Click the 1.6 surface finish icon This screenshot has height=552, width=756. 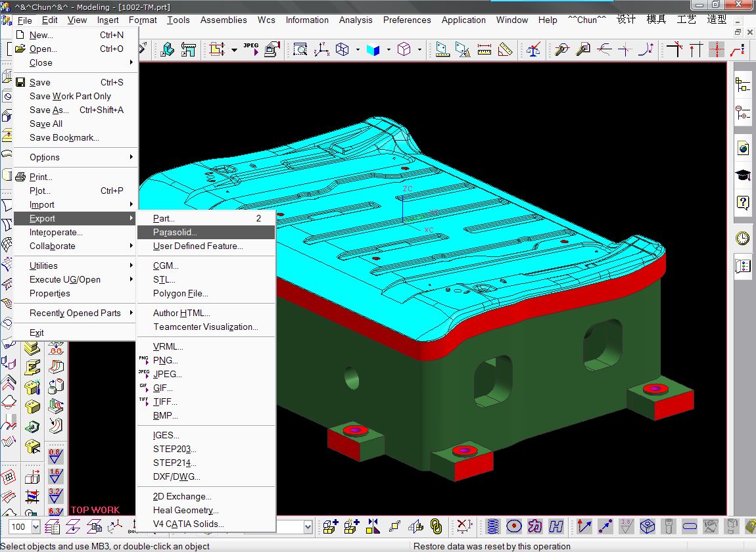coord(55,476)
